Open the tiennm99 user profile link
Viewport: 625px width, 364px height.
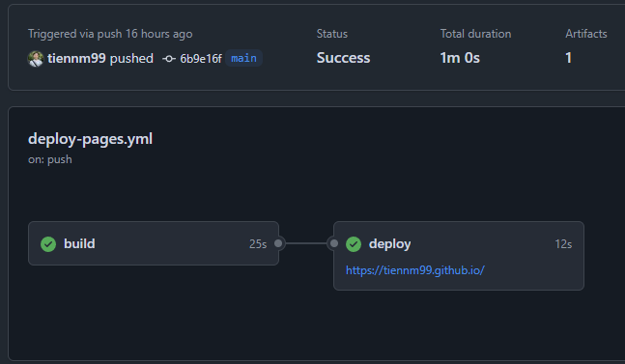click(76, 59)
